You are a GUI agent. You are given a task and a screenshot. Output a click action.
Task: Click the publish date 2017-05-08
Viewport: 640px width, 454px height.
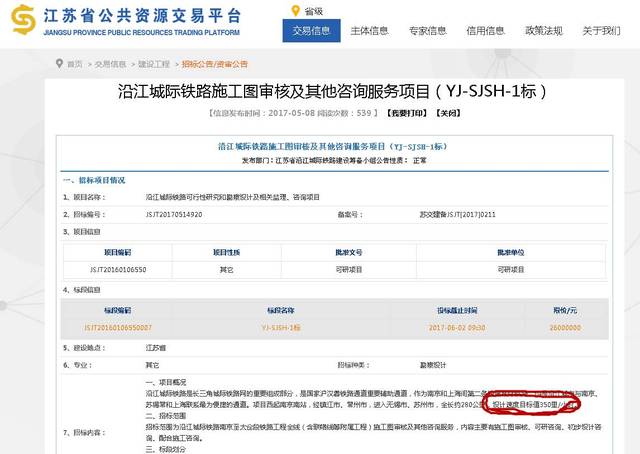click(x=291, y=113)
